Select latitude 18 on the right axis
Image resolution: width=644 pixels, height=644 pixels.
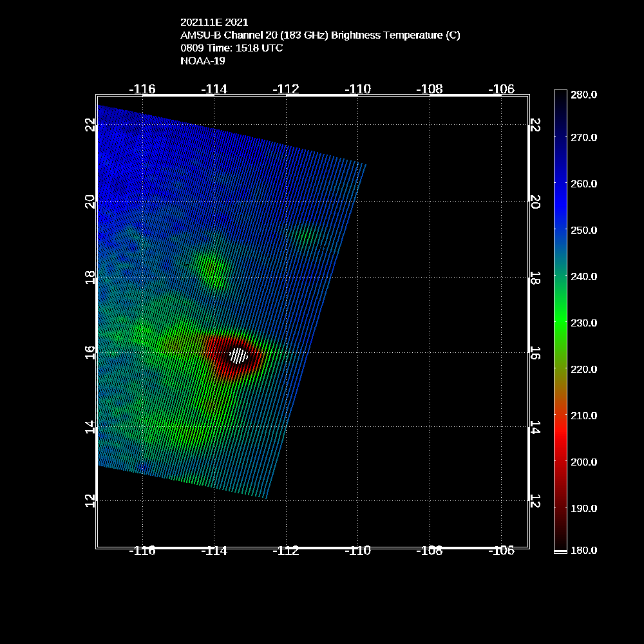point(535,278)
